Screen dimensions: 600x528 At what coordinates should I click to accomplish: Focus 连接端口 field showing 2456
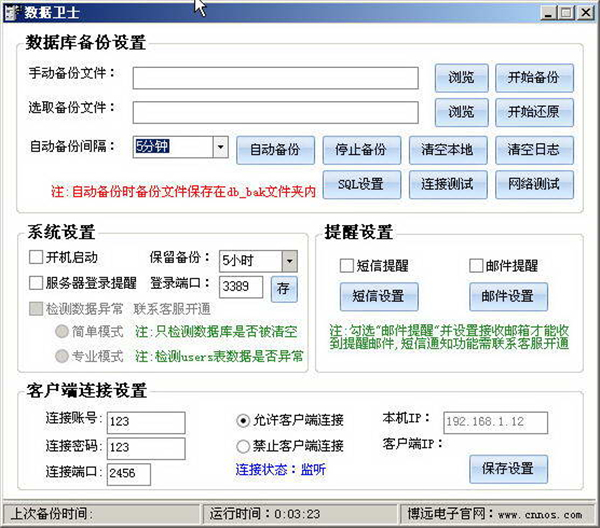tap(129, 474)
